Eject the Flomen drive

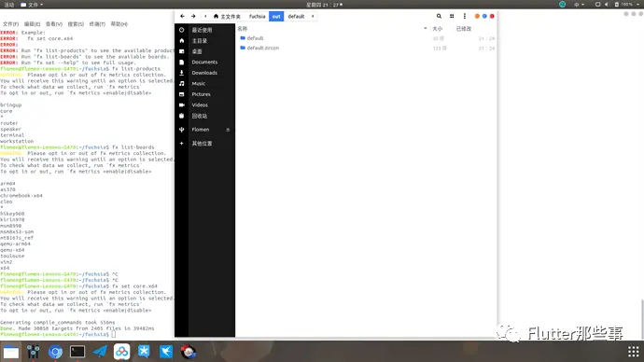(x=228, y=130)
